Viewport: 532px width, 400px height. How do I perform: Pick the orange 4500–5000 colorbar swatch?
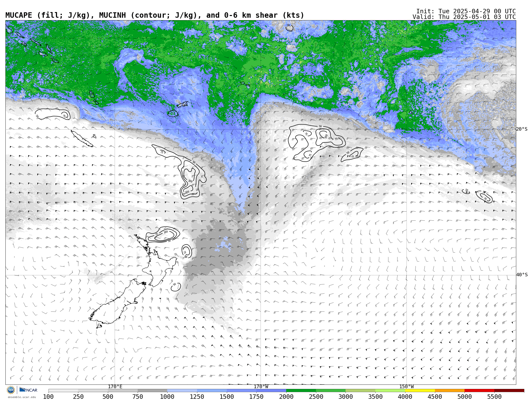point(450,391)
